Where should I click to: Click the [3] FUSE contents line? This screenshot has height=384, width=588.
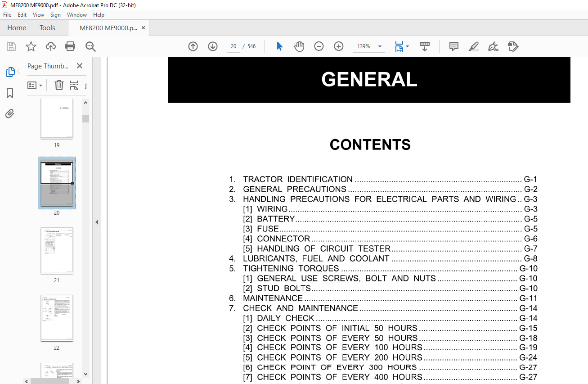[390, 229]
